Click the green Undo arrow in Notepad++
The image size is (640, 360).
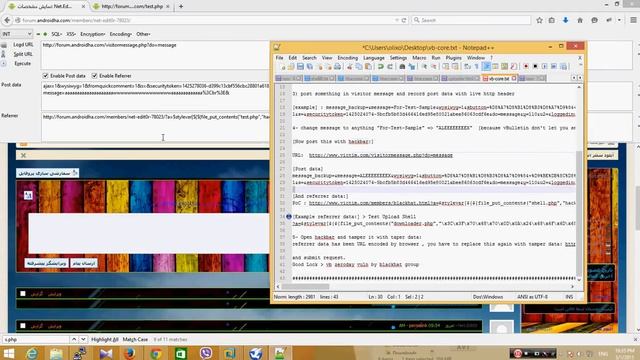tap(381, 67)
